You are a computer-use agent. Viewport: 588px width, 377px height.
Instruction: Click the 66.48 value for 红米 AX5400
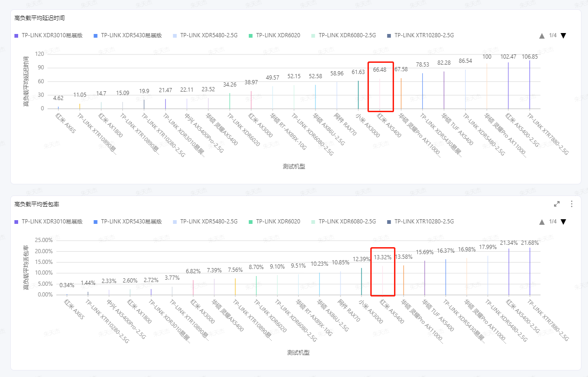[380, 70]
